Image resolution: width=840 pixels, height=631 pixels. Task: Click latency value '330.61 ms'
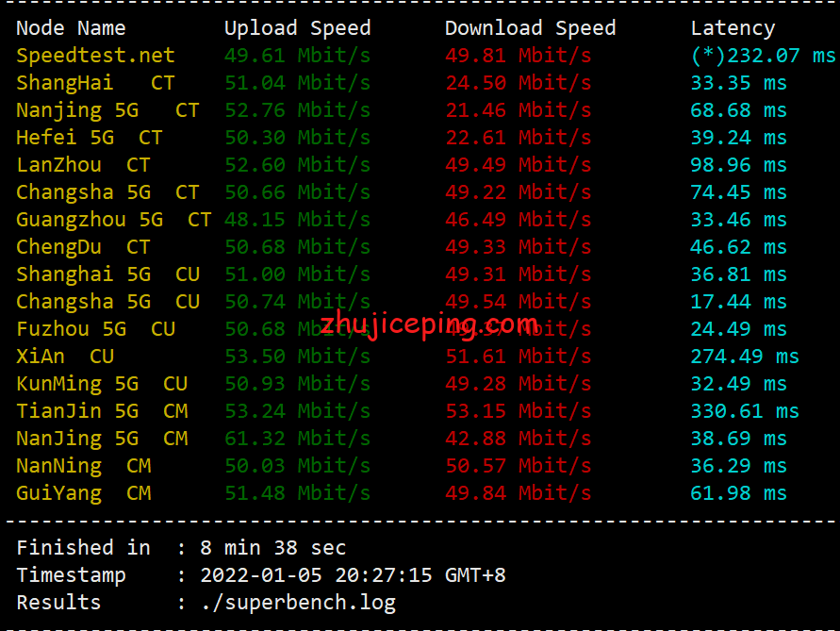point(745,410)
